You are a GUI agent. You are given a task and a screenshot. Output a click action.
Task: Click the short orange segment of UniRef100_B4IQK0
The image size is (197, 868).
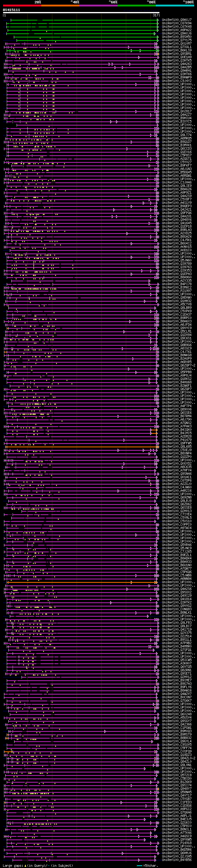click(x=155, y=430)
